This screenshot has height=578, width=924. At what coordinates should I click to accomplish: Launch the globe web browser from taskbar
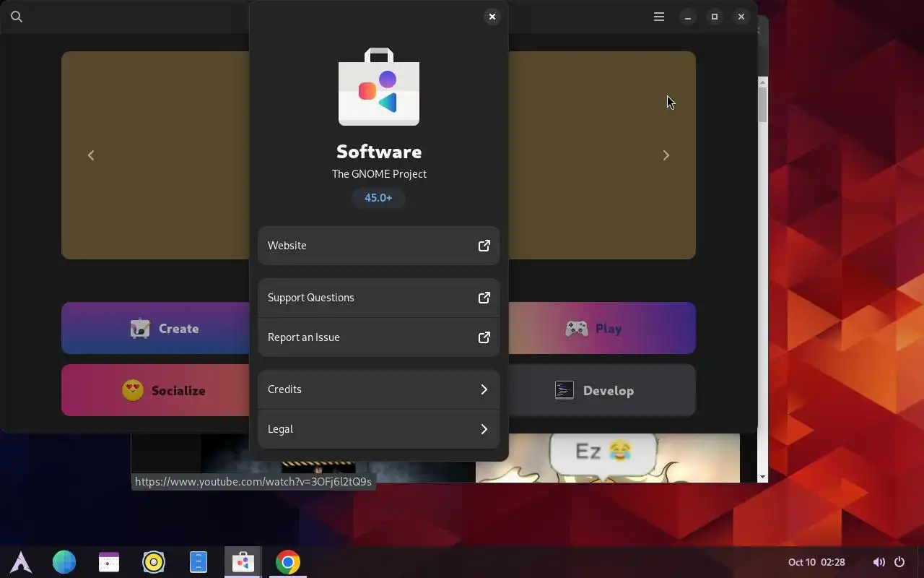pos(64,562)
